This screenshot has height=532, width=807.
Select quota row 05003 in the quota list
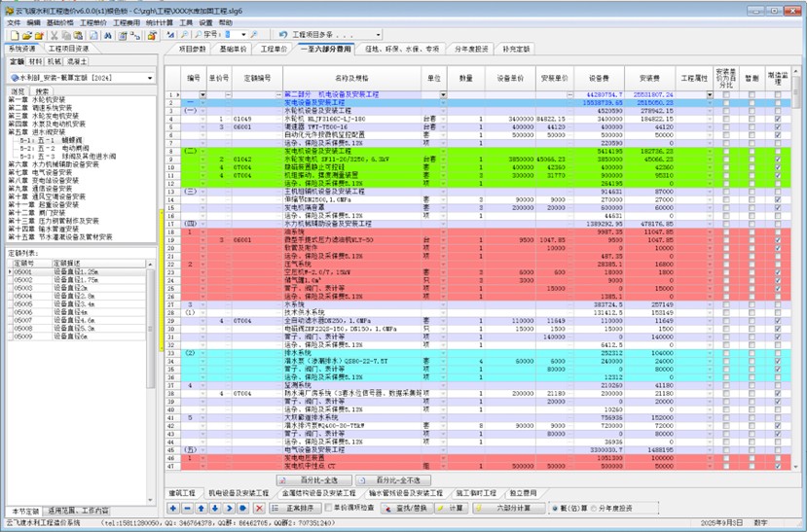pyautogui.click(x=23, y=289)
